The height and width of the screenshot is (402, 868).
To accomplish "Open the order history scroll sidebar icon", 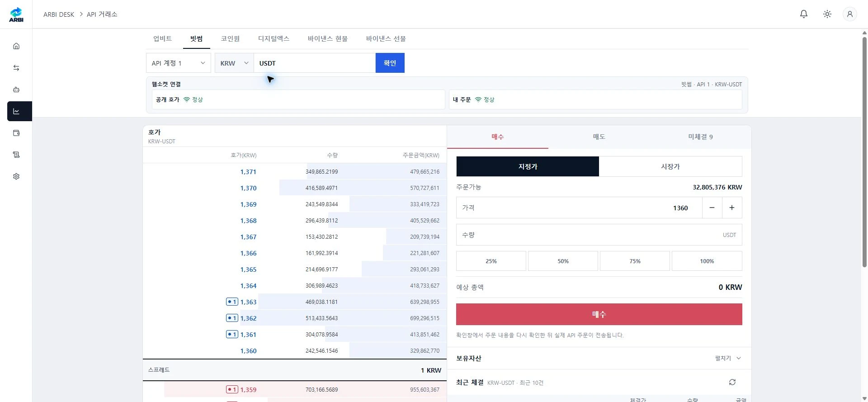I will tap(16, 155).
